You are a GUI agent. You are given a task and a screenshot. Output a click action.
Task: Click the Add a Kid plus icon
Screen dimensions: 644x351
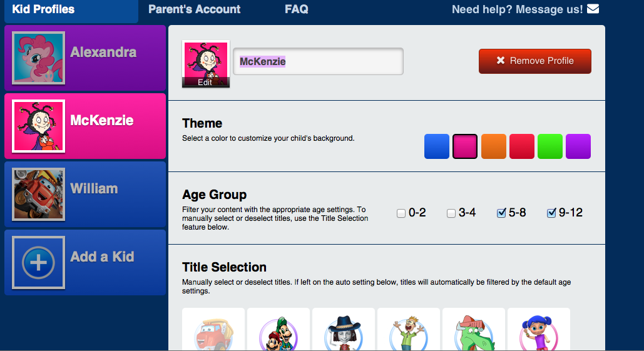pos(38,262)
